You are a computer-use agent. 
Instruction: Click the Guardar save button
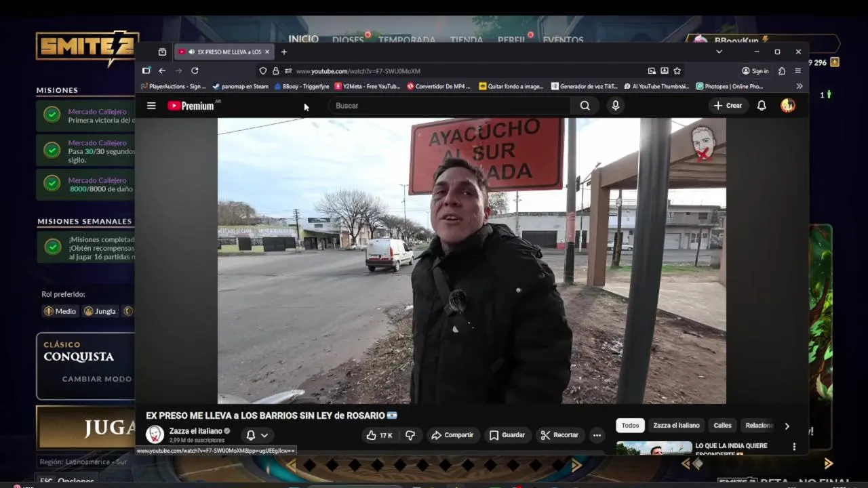[x=507, y=435]
